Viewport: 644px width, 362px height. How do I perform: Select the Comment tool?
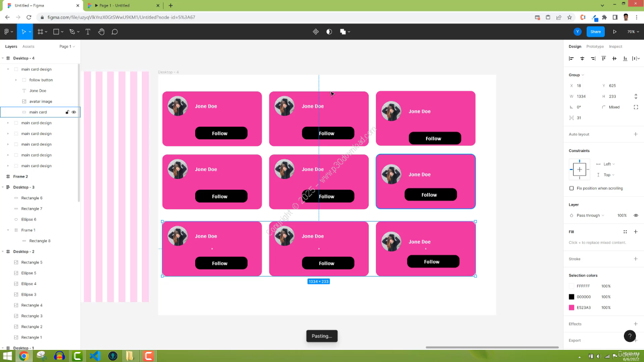115,32
